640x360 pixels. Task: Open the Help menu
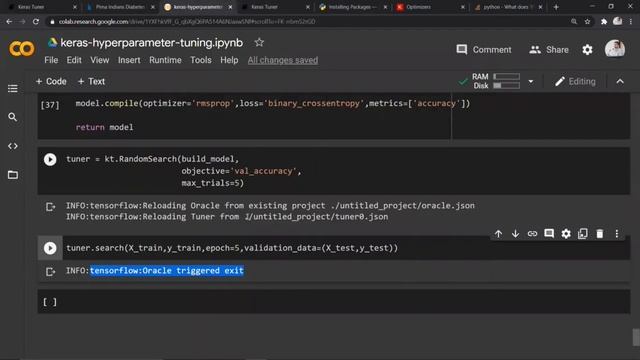(229, 60)
